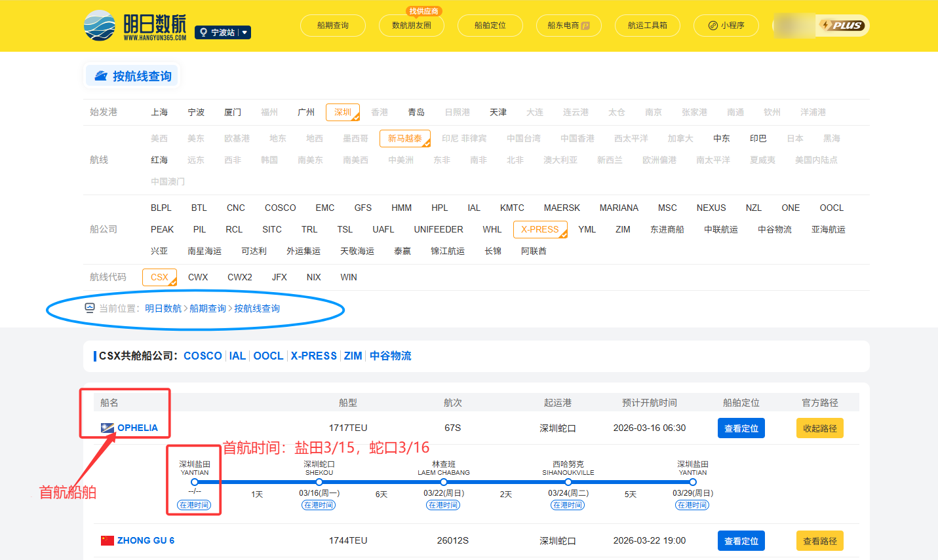Open the 宁波站 station dropdown
Image resolution: width=938 pixels, height=560 pixels.
(223, 32)
